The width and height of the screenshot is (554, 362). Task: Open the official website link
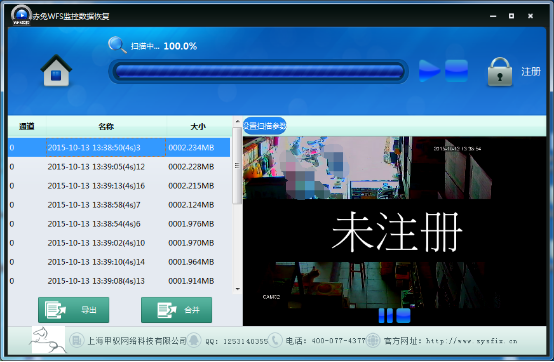click(x=471, y=341)
